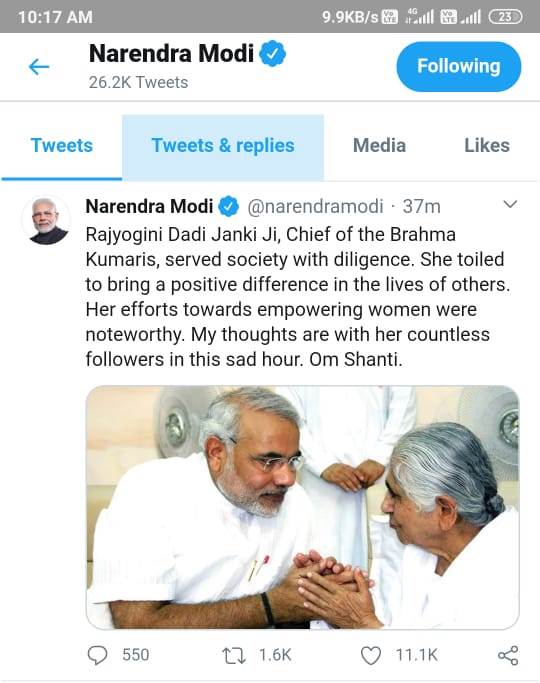This screenshot has height=683, width=540.
Task: Like the tweet with heart icon
Action: pos(371,656)
